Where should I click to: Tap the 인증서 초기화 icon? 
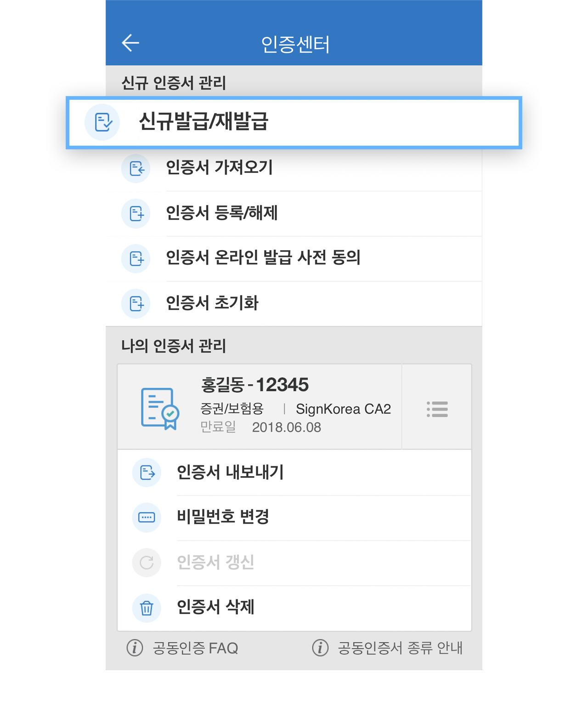point(136,304)
